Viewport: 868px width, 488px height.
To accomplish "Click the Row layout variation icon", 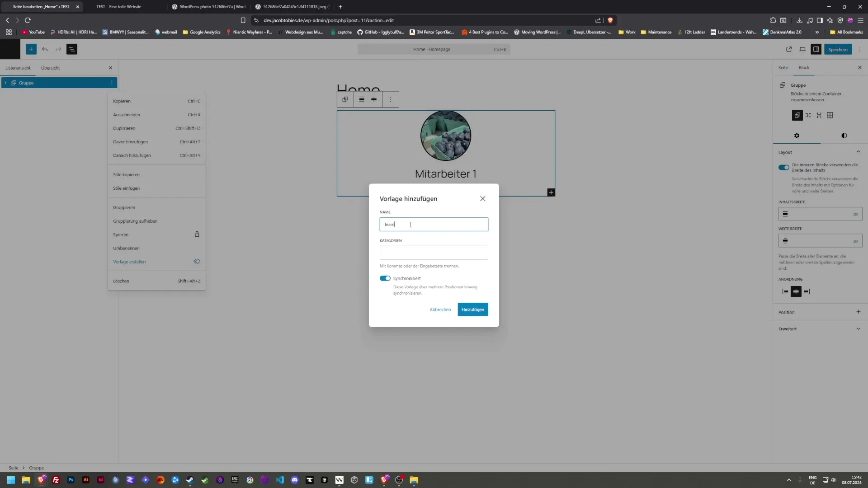I will pos(808,115).
